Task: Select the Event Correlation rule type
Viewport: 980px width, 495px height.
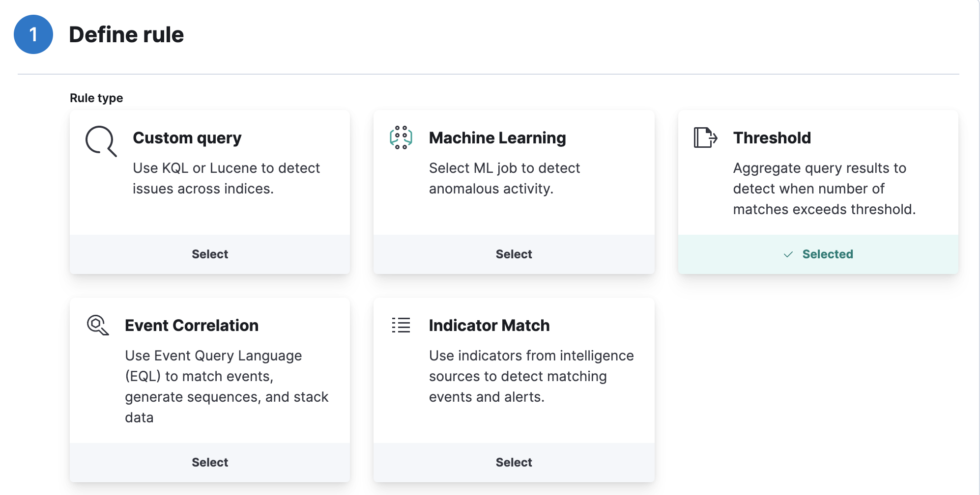Action: (x=210, y=463)
